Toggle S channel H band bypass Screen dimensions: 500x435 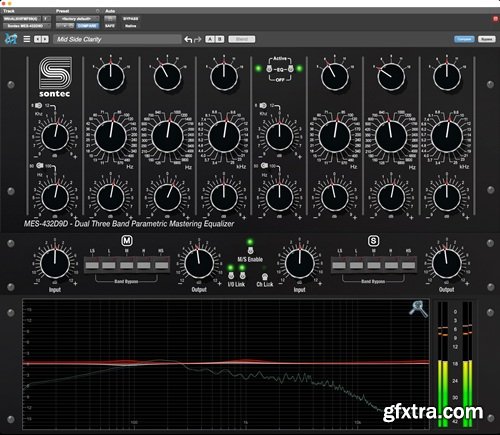click(x=391, y=265)
